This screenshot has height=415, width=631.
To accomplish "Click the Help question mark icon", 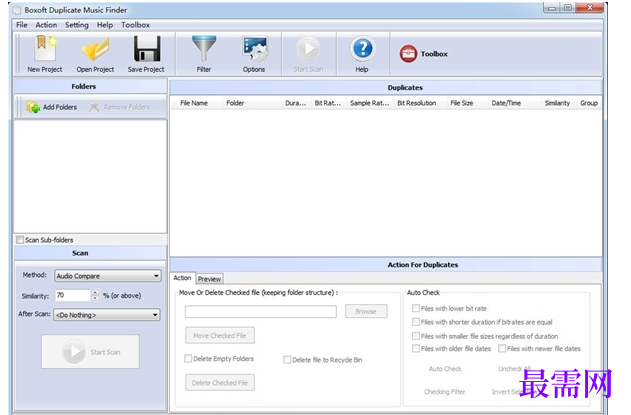I will coord(362,51).
